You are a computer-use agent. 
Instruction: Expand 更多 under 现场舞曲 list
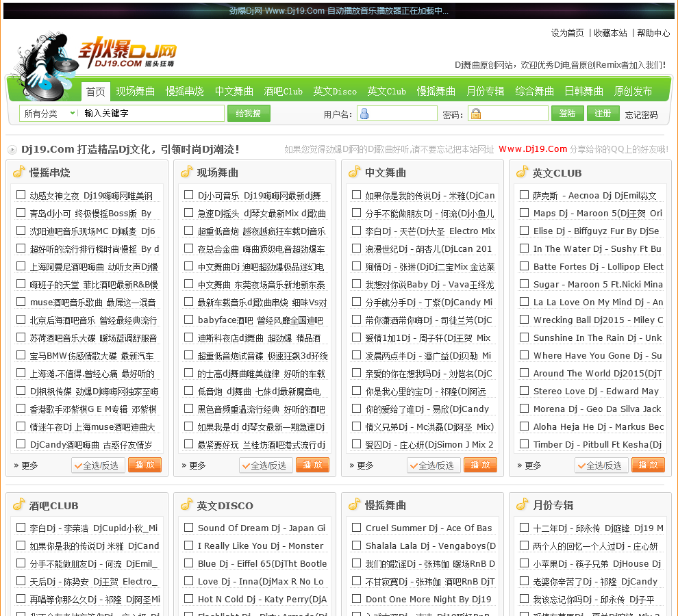(x=194, y=465)
